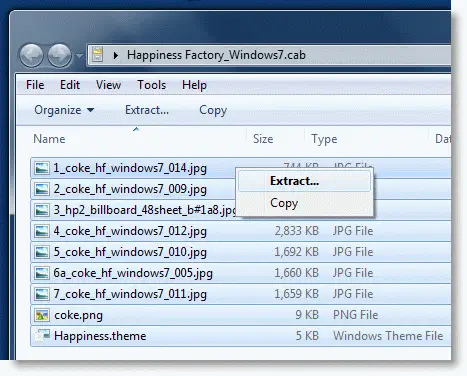Screen dimensions: 467x376
Task: Click the 9 KB size value
Action: (x=307, y=315)
